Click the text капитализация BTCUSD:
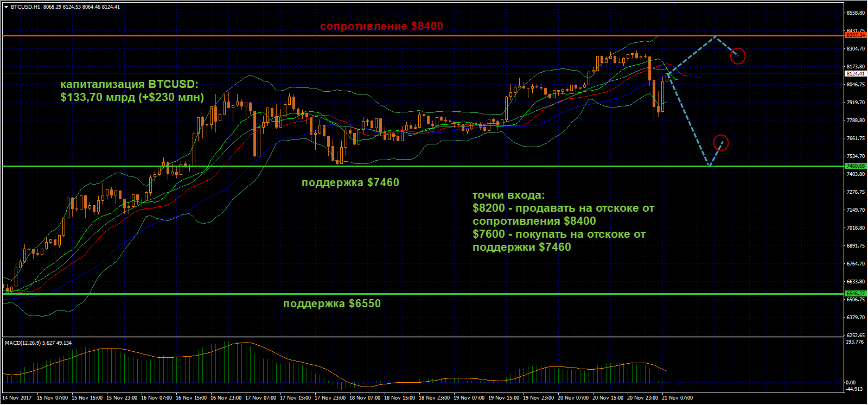Viewport: 868px width, 405px height. [x=130, y=84]
